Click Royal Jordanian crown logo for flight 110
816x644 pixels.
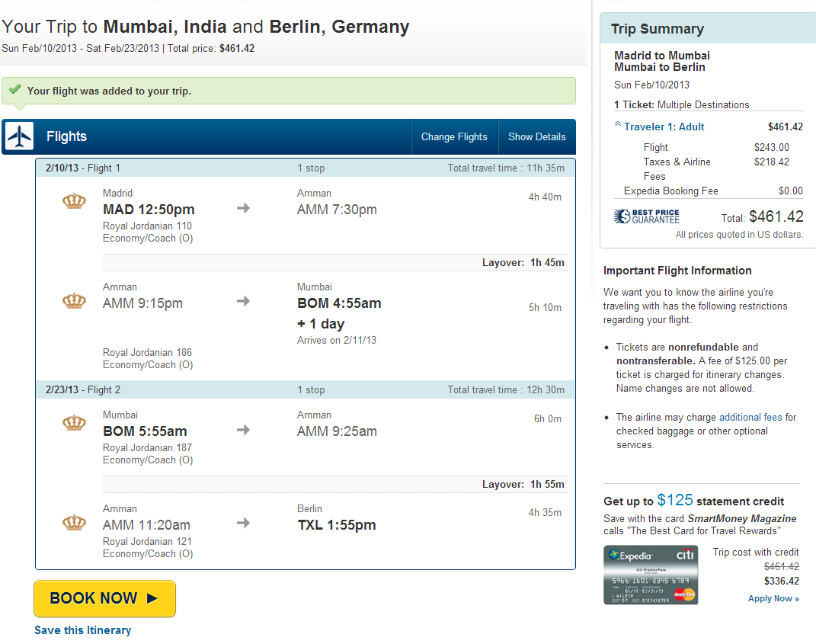pyautogui.click(x=74, y=201)
